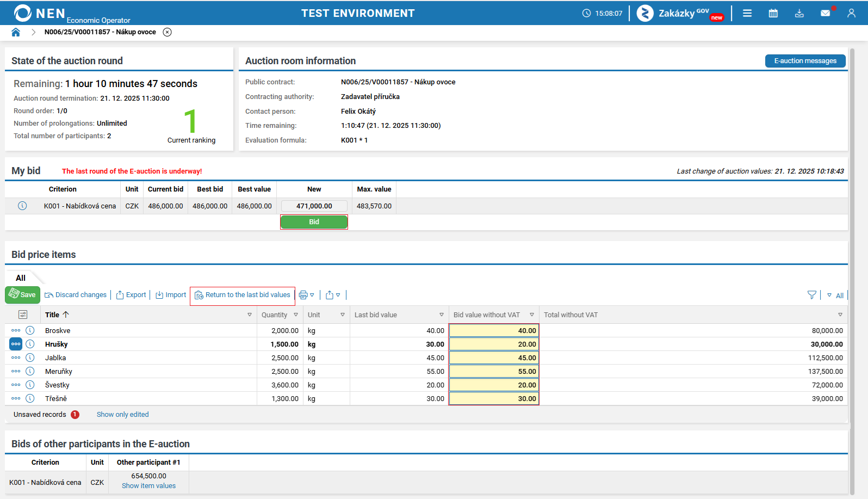
Task: Open the Quantity column filter dropdown
Action: [296, 315]
